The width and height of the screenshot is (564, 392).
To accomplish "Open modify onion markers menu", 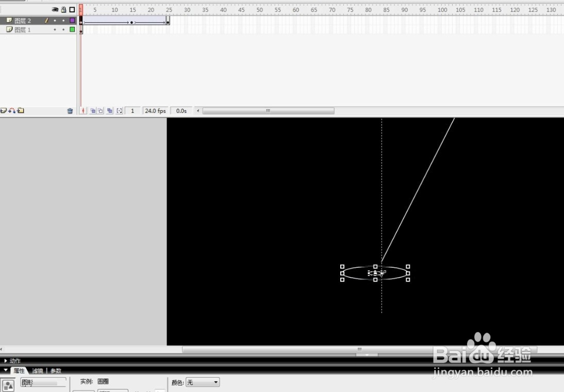I will point(120,111).
